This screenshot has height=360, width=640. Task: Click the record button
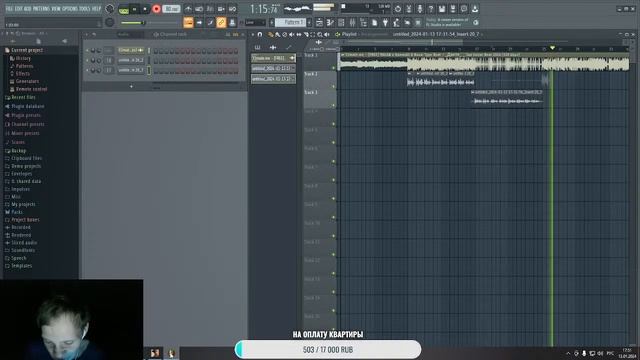[x=156, y=9]
